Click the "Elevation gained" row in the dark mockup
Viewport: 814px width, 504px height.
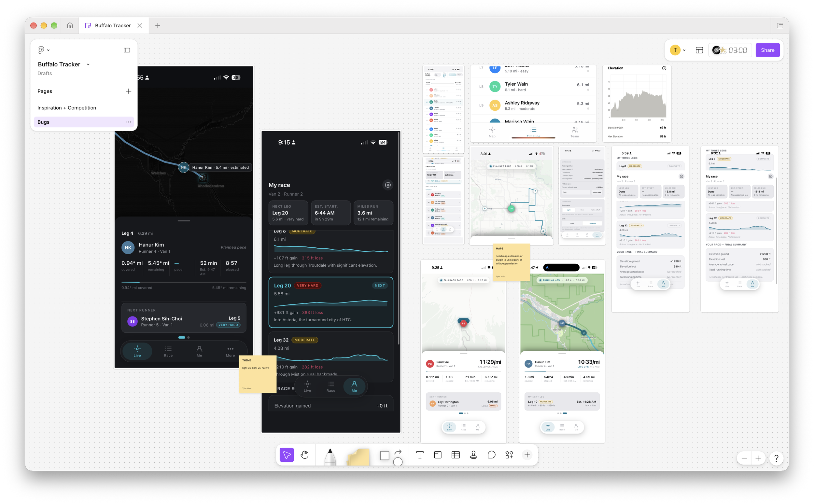click(331, 406)
